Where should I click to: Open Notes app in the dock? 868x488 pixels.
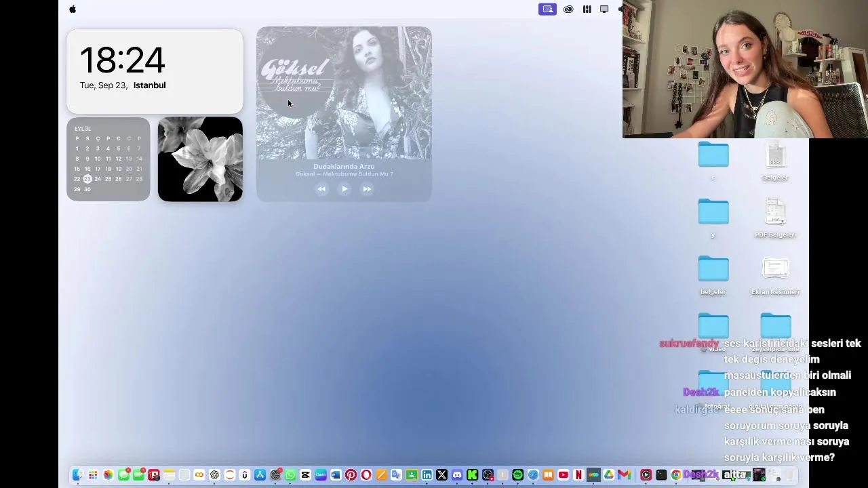click(169, 475)
